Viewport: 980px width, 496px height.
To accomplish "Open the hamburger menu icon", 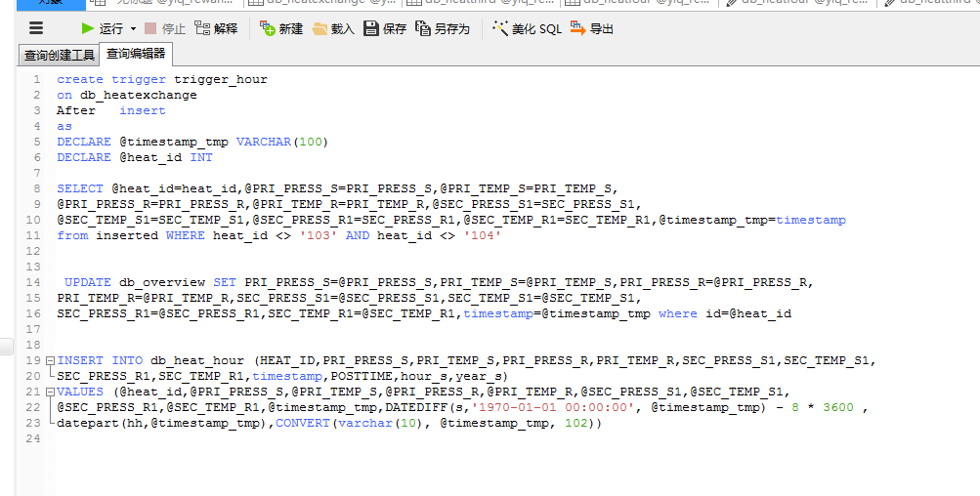I will (x=36, y=28).
